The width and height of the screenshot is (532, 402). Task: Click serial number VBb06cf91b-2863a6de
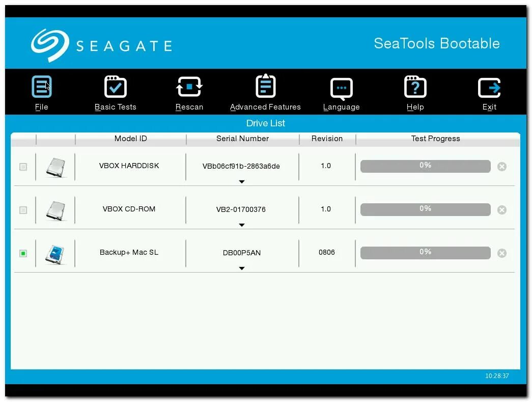(241, 166)
